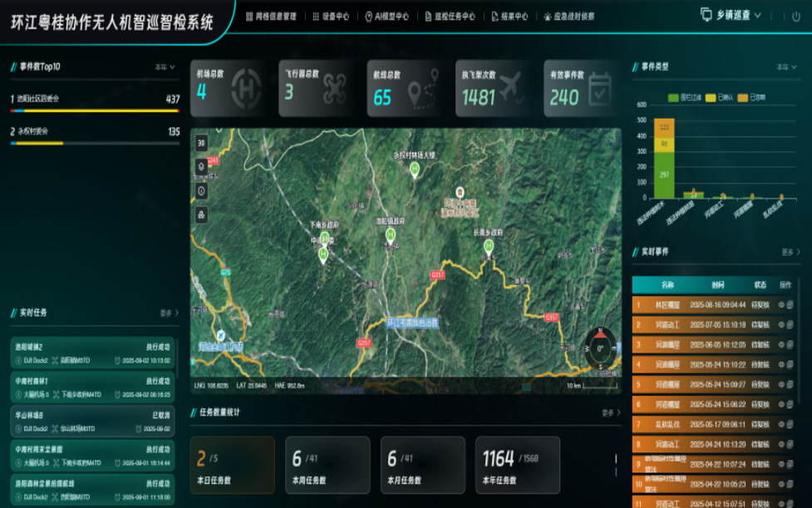View details eye icon for first 林区植履 event
This screenshot has width=812, height=508.
[x=780, y=304]
